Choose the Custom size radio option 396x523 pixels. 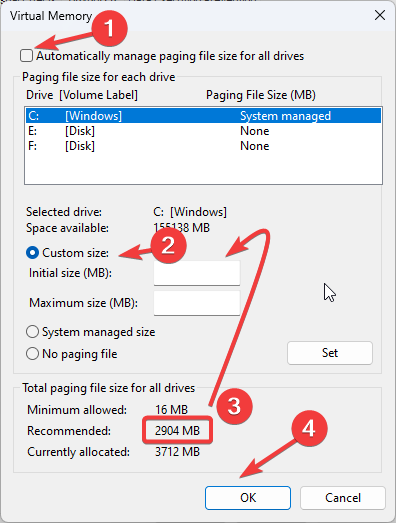coord(32,253)
